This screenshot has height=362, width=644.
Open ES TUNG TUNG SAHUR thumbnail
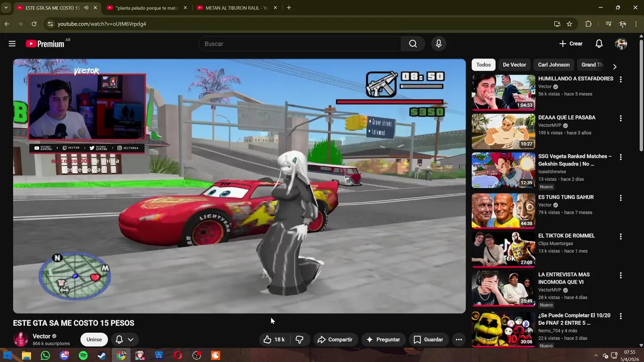tap(503, 211)
